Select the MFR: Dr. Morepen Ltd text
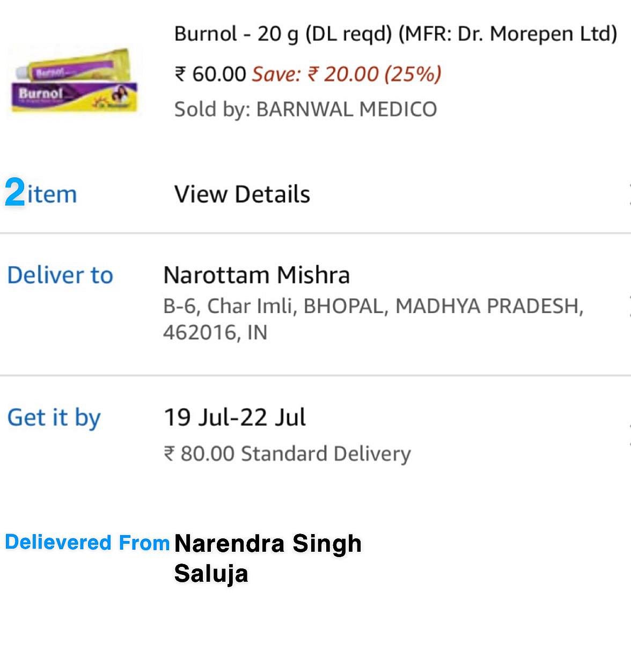 (x=507, y=34)
